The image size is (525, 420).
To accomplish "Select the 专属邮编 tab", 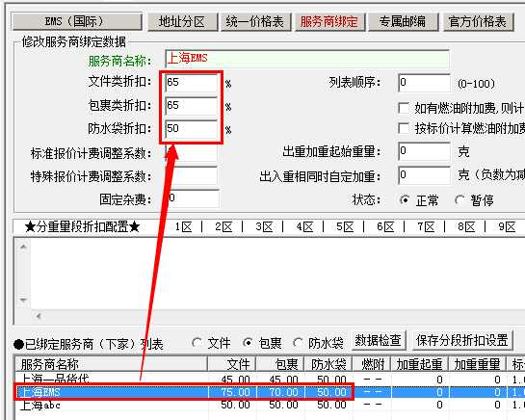I will (403, 22).
